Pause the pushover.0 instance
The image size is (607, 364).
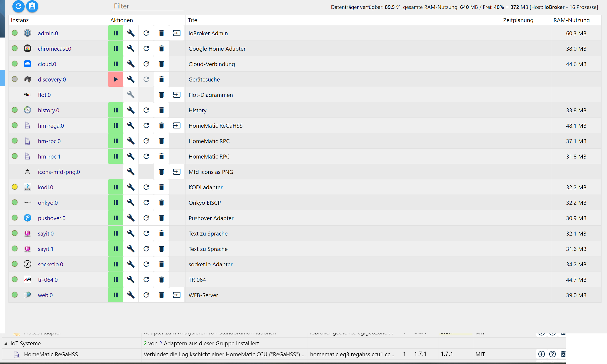(x=116, y=218)
